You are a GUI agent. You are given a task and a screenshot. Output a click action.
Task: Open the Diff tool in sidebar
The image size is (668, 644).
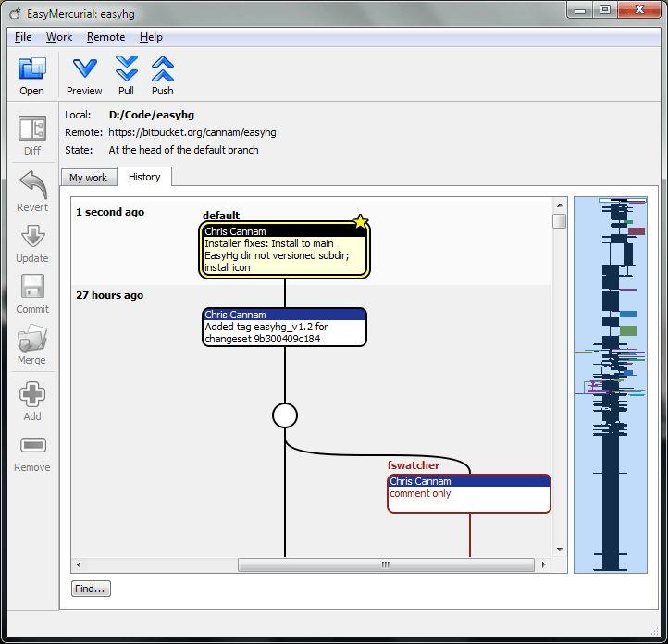pos(32,130)
